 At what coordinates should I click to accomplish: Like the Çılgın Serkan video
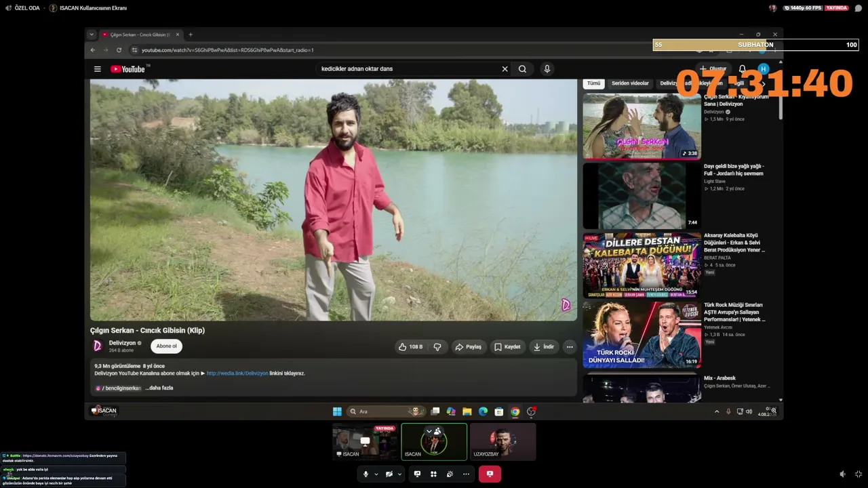[x=411, y=347]
